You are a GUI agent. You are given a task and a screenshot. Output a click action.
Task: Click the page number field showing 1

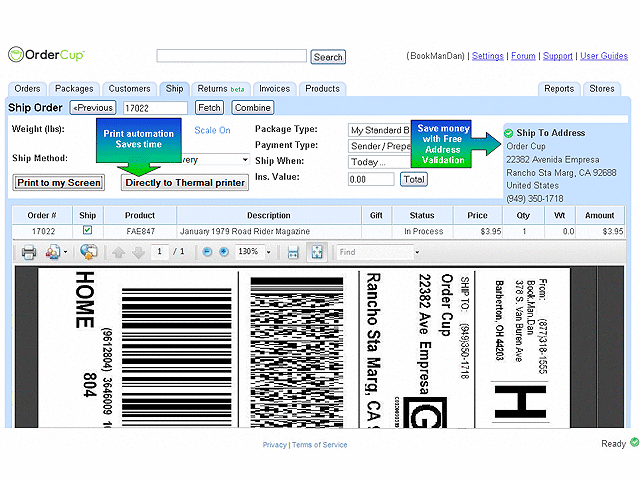[160, 252]
